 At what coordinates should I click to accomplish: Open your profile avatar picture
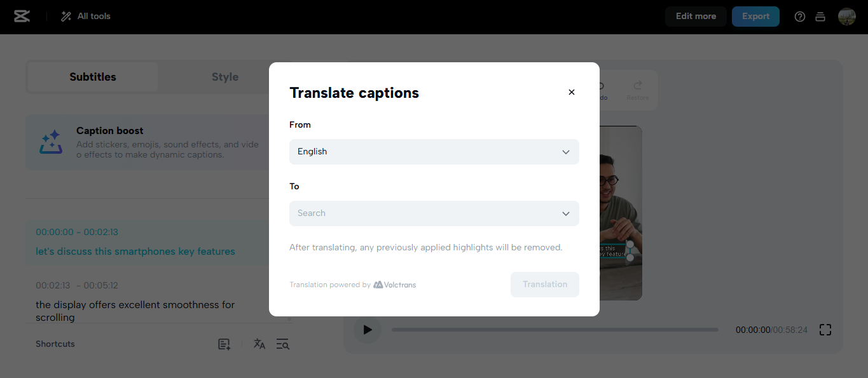pyautogui.click(x=846, y=16)
